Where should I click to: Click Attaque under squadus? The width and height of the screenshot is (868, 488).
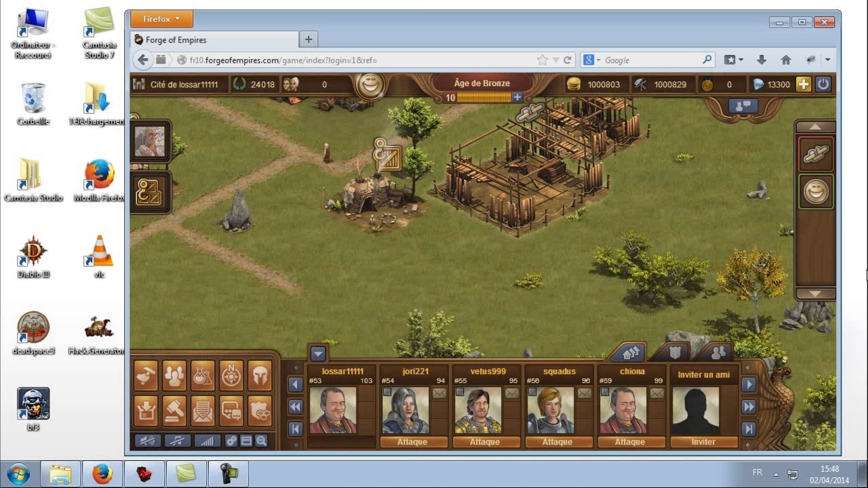(557, 442)
